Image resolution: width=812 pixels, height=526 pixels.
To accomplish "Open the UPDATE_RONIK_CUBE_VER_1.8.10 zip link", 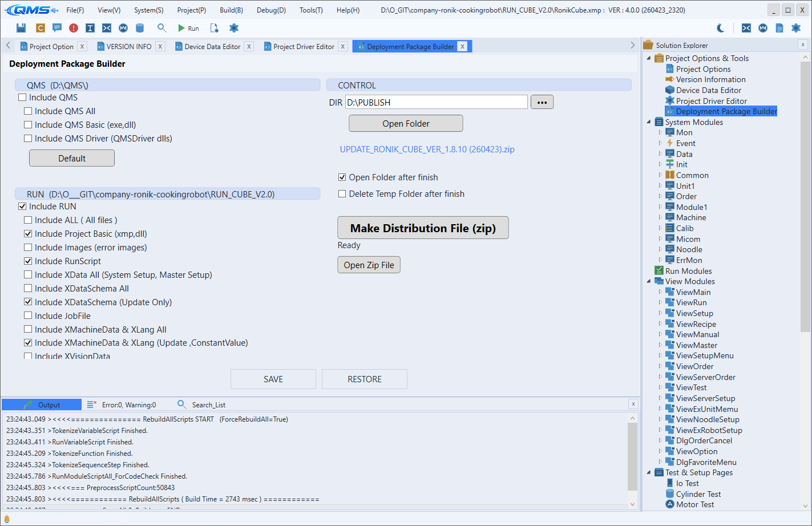I will (x=427, y=149).
